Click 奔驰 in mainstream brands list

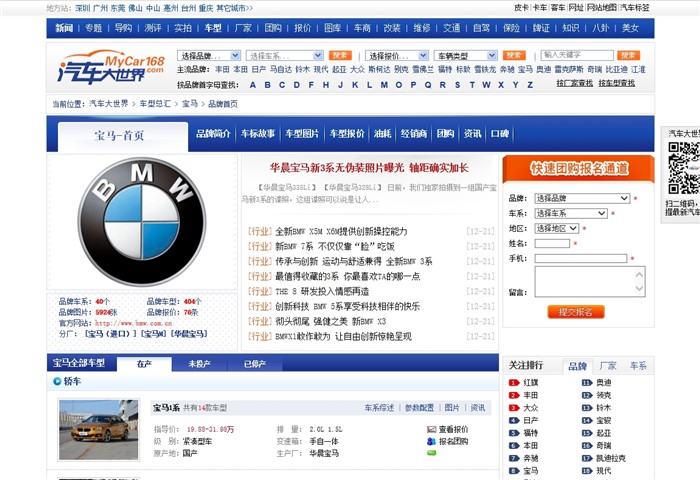(x=507, y=69)
